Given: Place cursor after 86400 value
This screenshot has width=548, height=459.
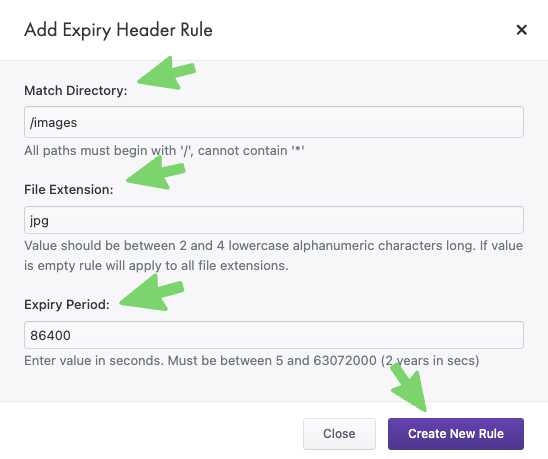Looking at the screenshot, I should 71,335.
